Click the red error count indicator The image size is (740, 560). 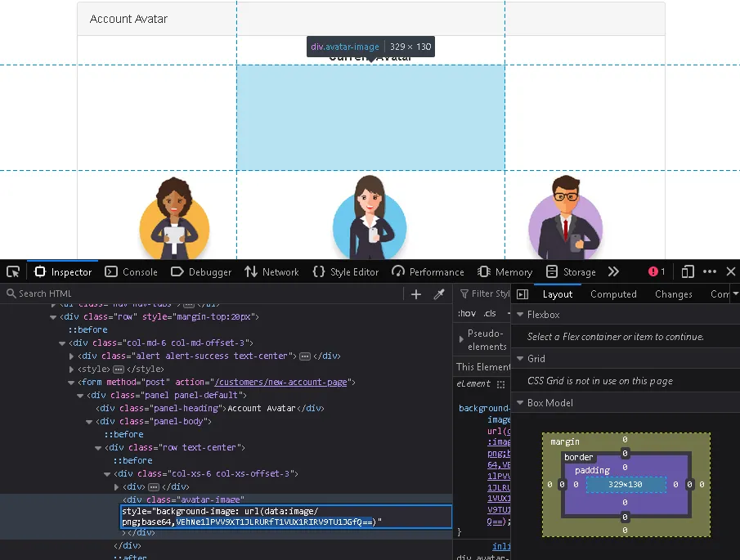coord(657,272)
